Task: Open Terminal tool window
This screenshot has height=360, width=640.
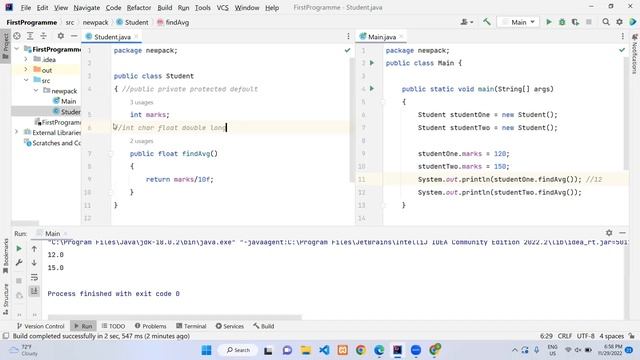Action: [x=191, y=326]
